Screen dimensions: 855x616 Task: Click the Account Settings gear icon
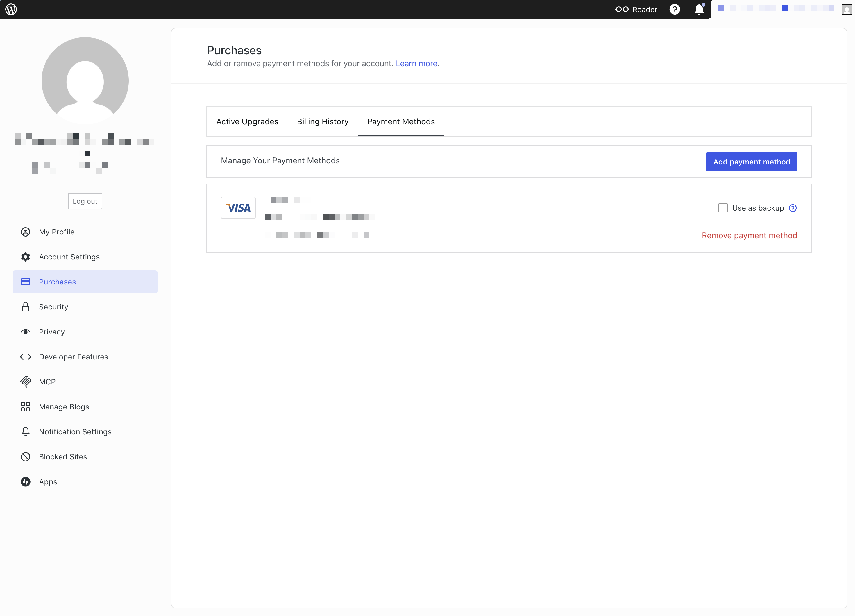25,257
